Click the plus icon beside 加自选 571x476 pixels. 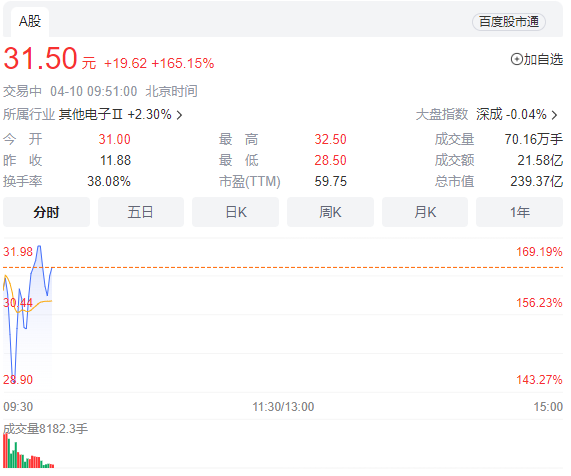pos(516,59)
